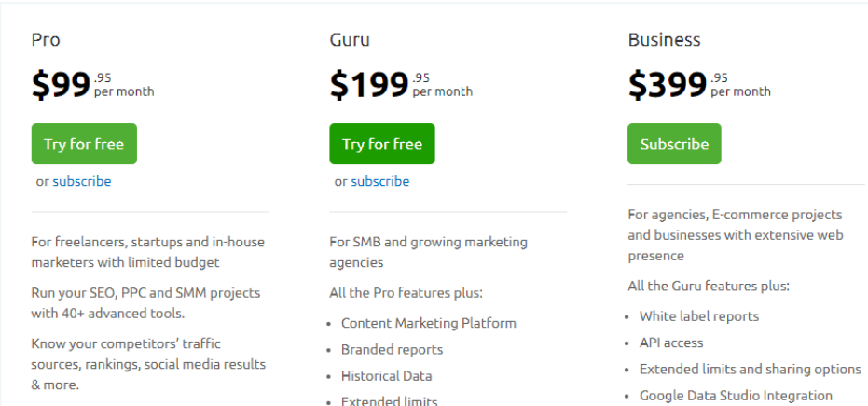Image resolution: width=868 pixels, height=406 pixels.
Task: Open the subscribe link under Pro
Action: point(82,181)
